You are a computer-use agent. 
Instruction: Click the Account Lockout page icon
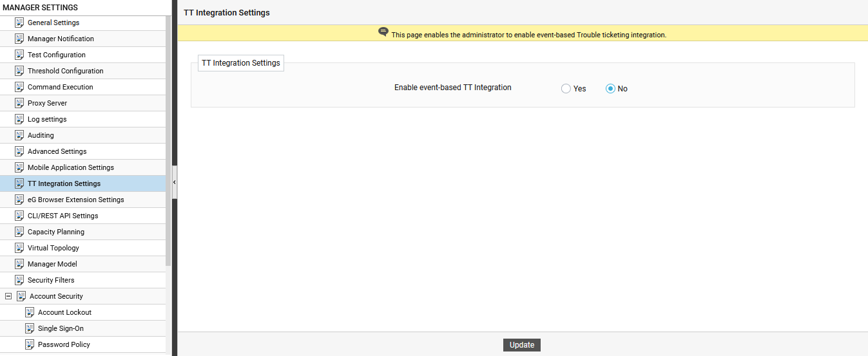[x=30, y=312]
